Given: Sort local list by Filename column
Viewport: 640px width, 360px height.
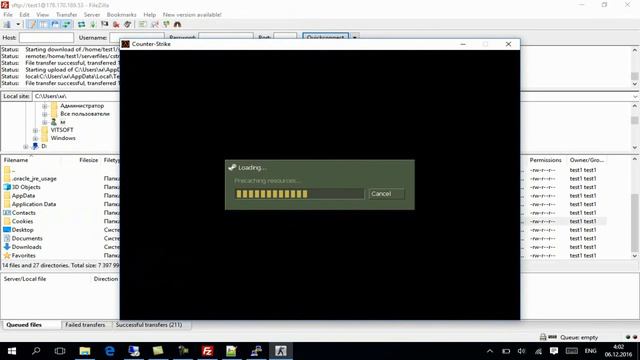Looking at the screenshot, I should (16, 160).
